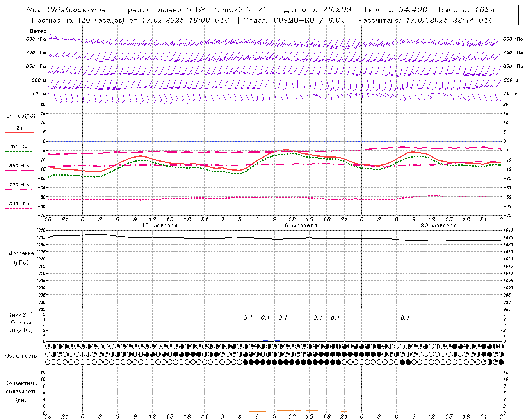Click the Тем-ра(°C) temperature axis title
Image resolution: width=525 pixels, height=420 pixels.
(x=19, y=116)
